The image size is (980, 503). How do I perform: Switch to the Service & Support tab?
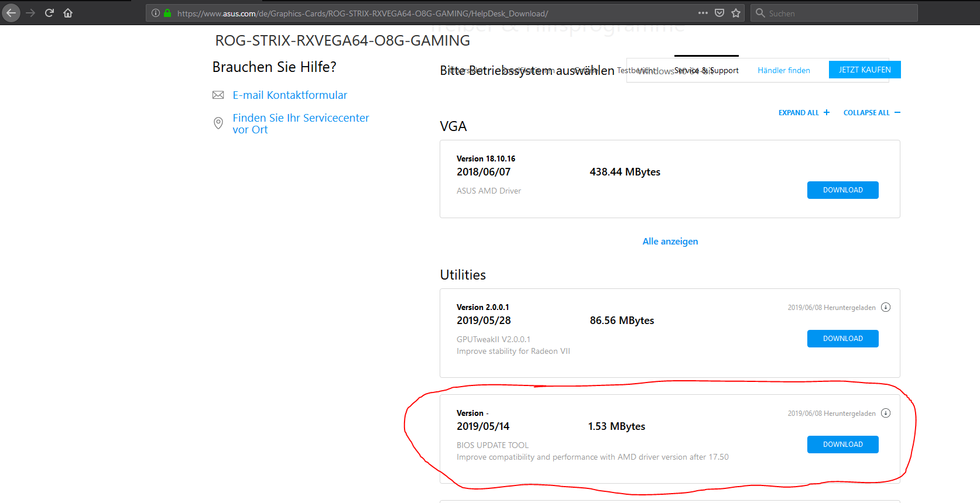point(706,70)
